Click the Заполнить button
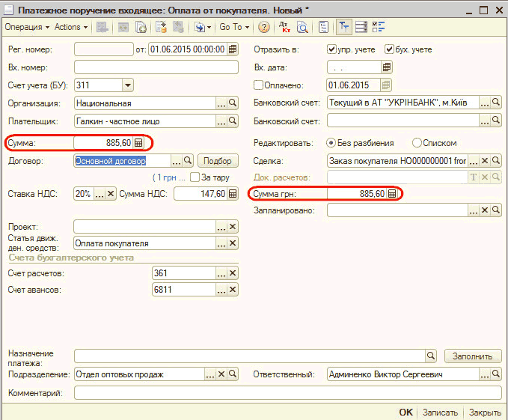This screenshot has height=420, width=508. (x=472, y=356)
